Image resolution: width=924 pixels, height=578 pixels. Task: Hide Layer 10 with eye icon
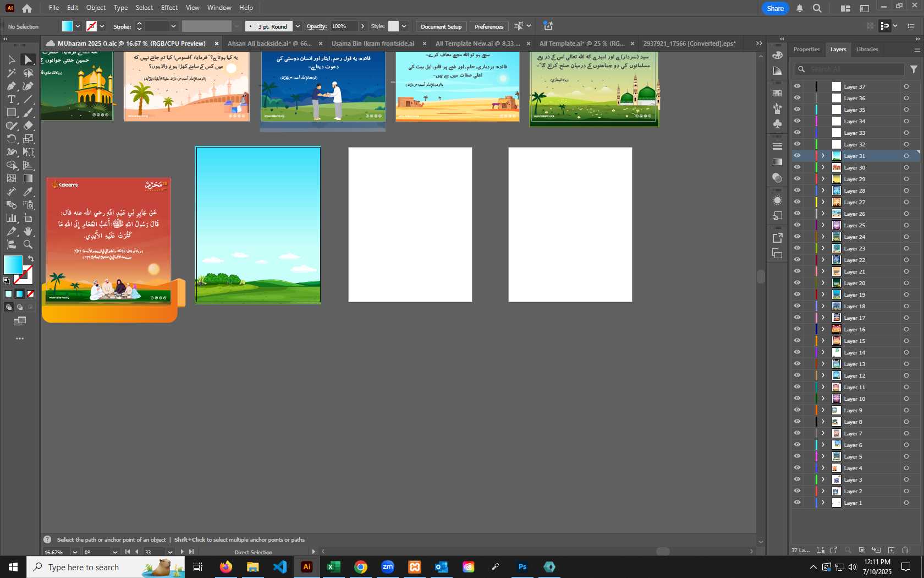797,399
